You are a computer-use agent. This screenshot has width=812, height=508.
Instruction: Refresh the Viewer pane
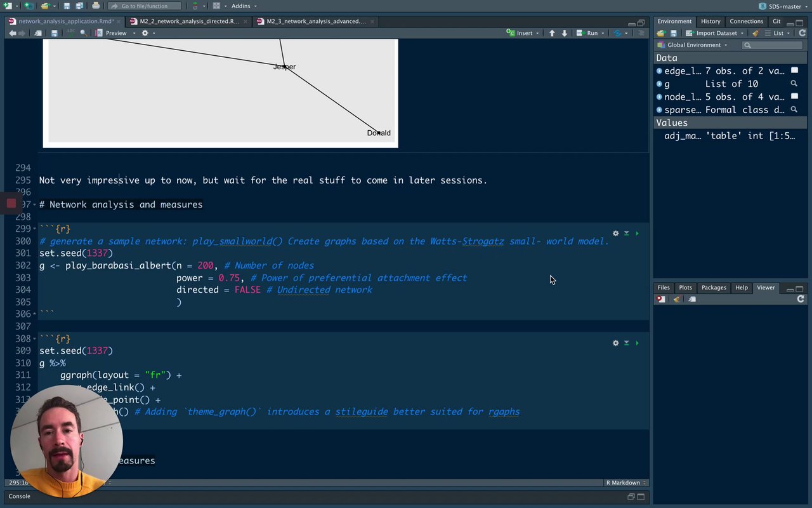click(x=801, y=299)
